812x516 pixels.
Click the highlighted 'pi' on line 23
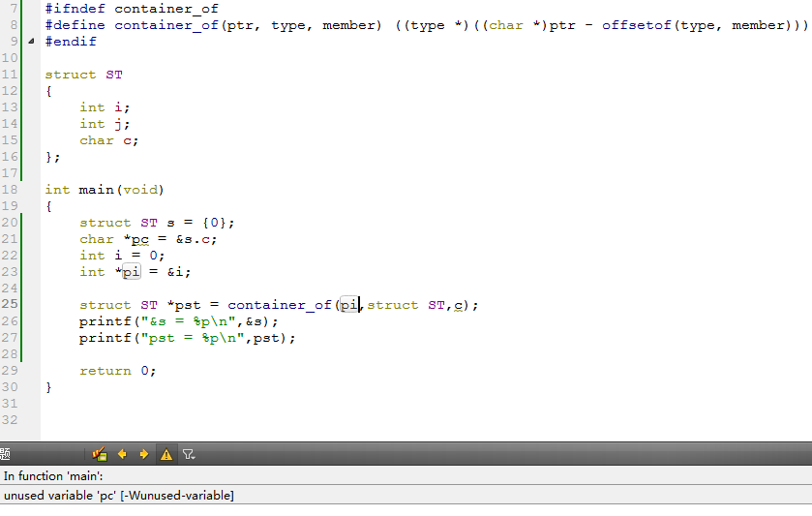tap(131, 271)
